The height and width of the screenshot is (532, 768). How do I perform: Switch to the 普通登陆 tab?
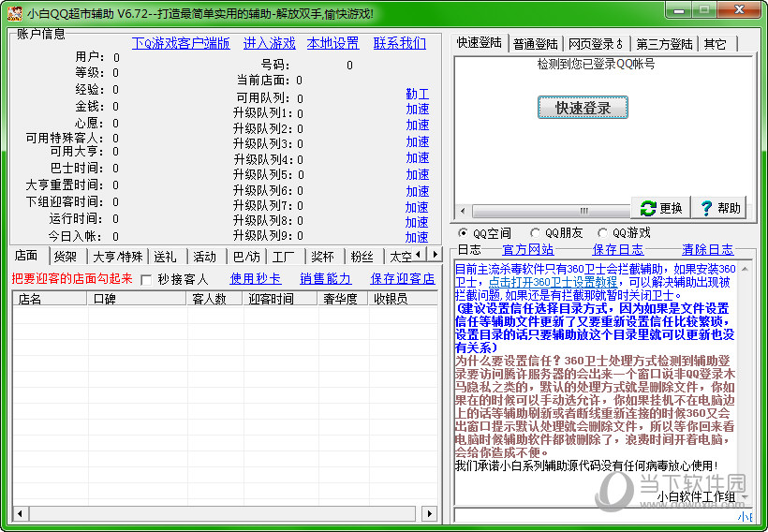(536, 44)
